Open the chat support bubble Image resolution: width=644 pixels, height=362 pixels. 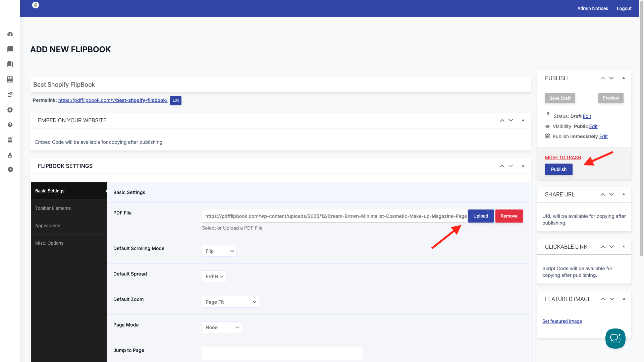pos(615,338)
